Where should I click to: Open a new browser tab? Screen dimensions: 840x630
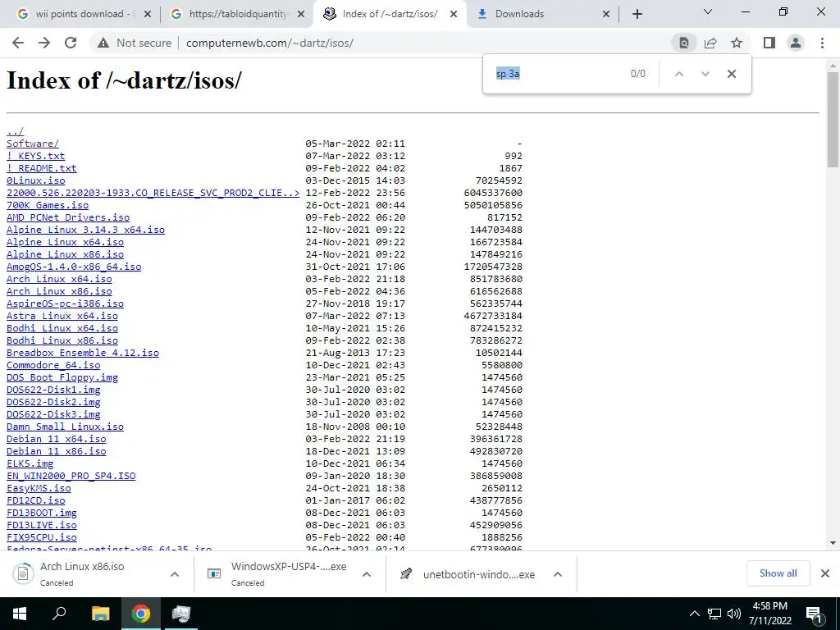point(637,14)
